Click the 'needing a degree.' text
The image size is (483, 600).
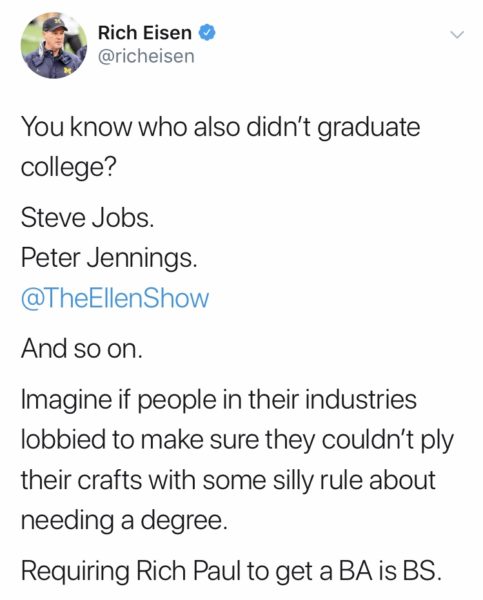[x=124, y=521]
